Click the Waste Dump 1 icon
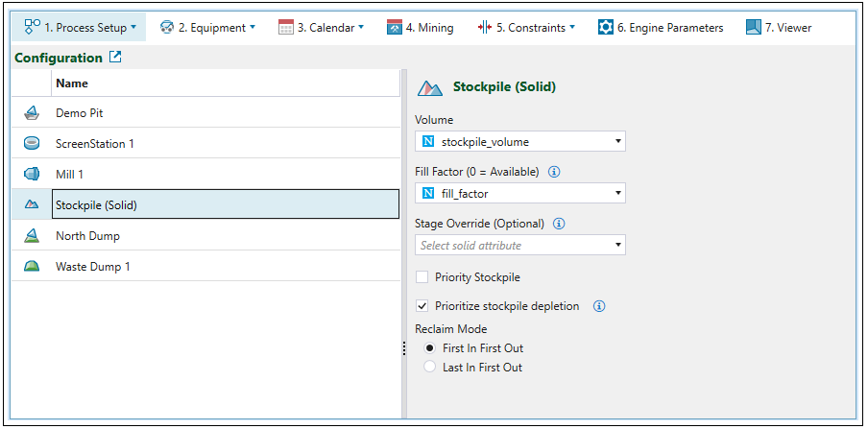868x429 pixels. point(32,266)
